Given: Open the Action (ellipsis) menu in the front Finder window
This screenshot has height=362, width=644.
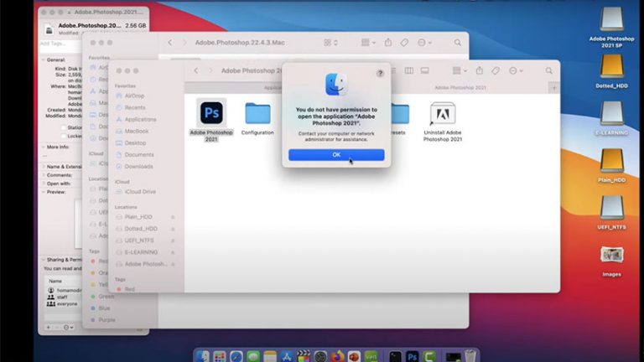Looking at the screenshot, I should tap(516, 70).
